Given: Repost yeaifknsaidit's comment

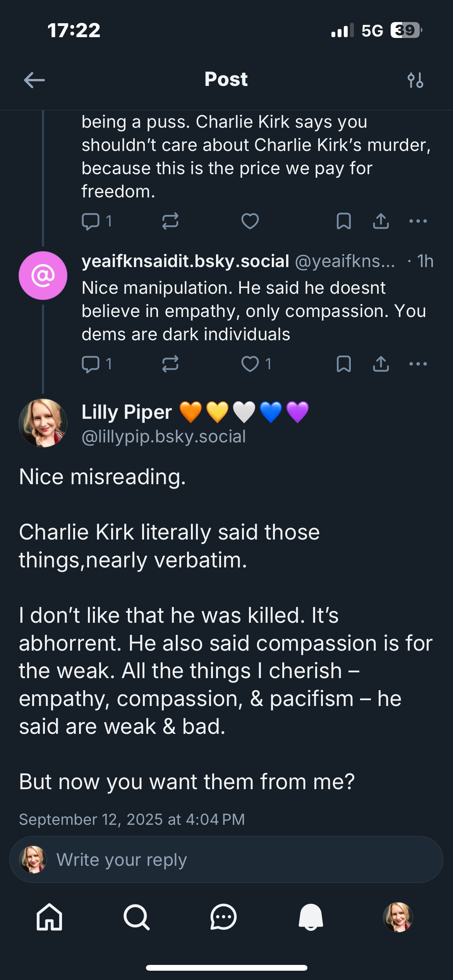Looking at the screenshot, I should tap(172, 363).
